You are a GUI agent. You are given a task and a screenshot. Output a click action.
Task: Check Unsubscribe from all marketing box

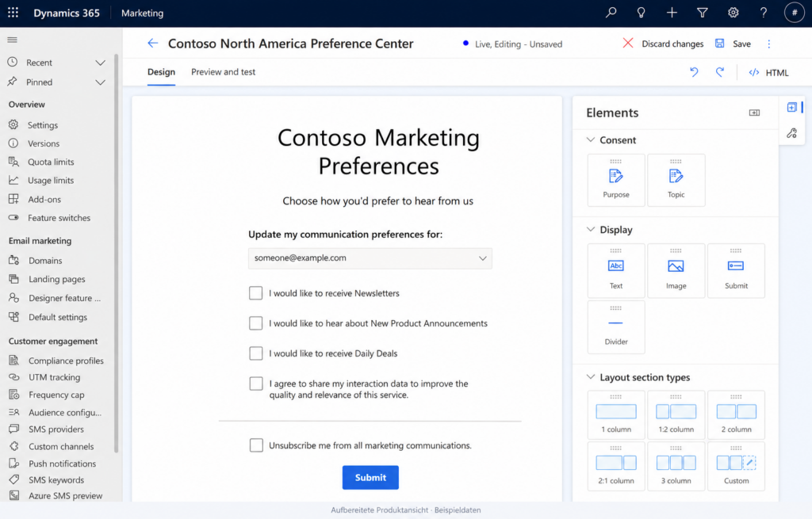click(x=256, y=445)
